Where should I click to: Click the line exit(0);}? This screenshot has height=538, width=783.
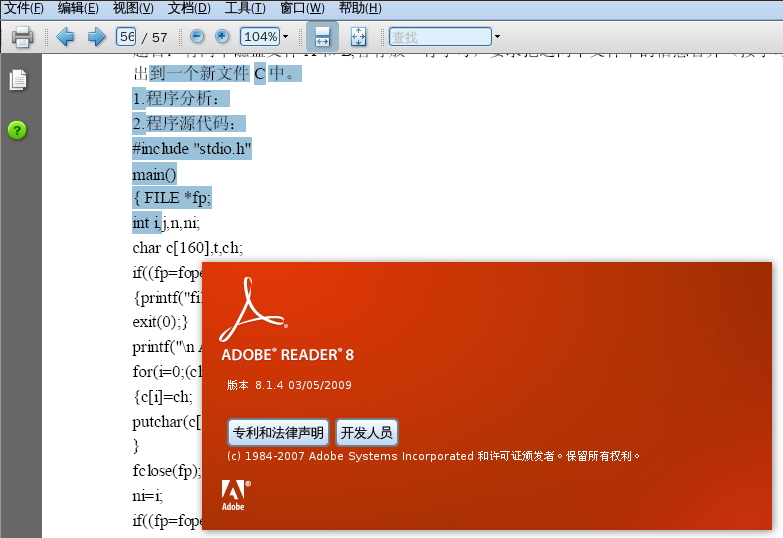[x=160, y=322]
